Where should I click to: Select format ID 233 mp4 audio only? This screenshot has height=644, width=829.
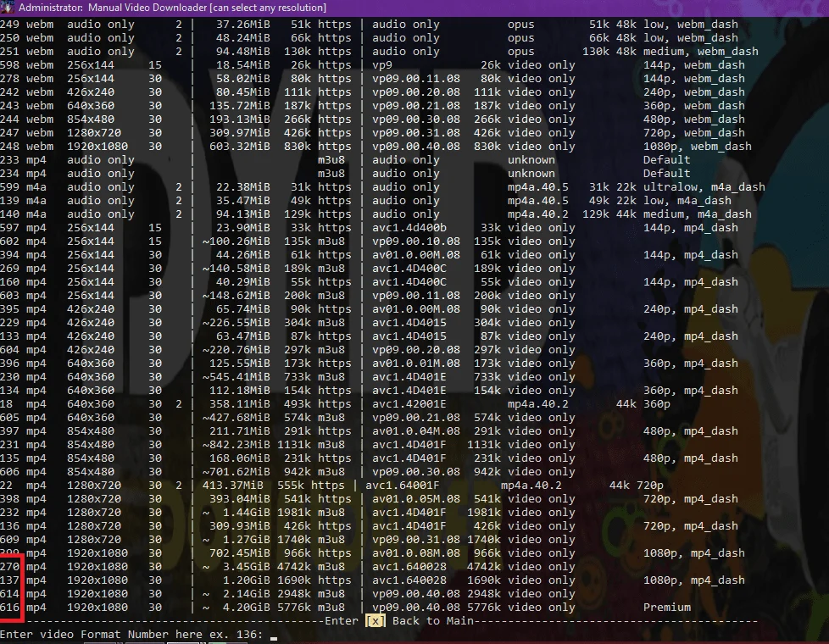9,159
